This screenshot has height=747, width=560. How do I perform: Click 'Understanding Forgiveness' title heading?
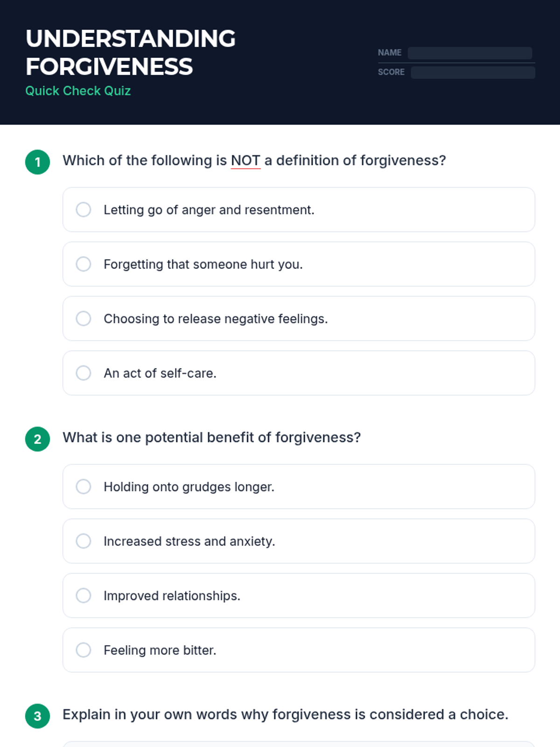[x=130, y=52]
